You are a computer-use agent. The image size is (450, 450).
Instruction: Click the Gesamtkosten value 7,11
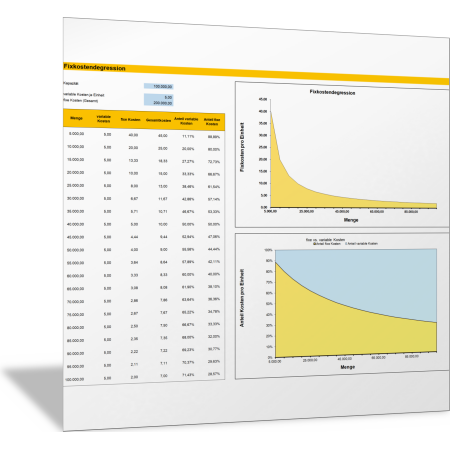(164, 363)
